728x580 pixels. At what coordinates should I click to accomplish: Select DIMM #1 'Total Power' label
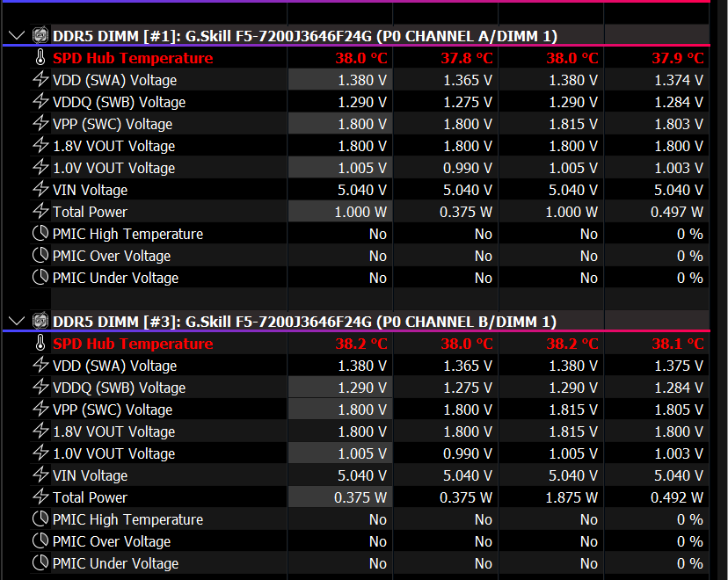90,212
